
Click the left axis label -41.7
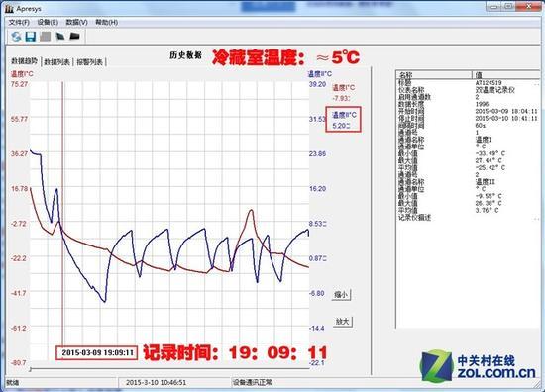(x=19, y=293)
